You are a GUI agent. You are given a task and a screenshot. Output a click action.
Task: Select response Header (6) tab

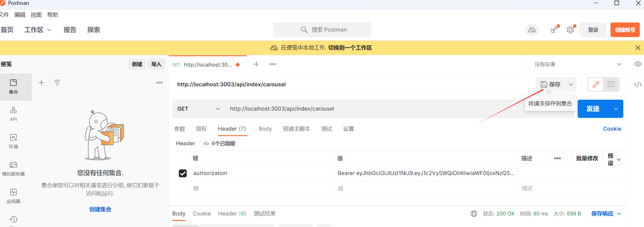tap(232, 214)
